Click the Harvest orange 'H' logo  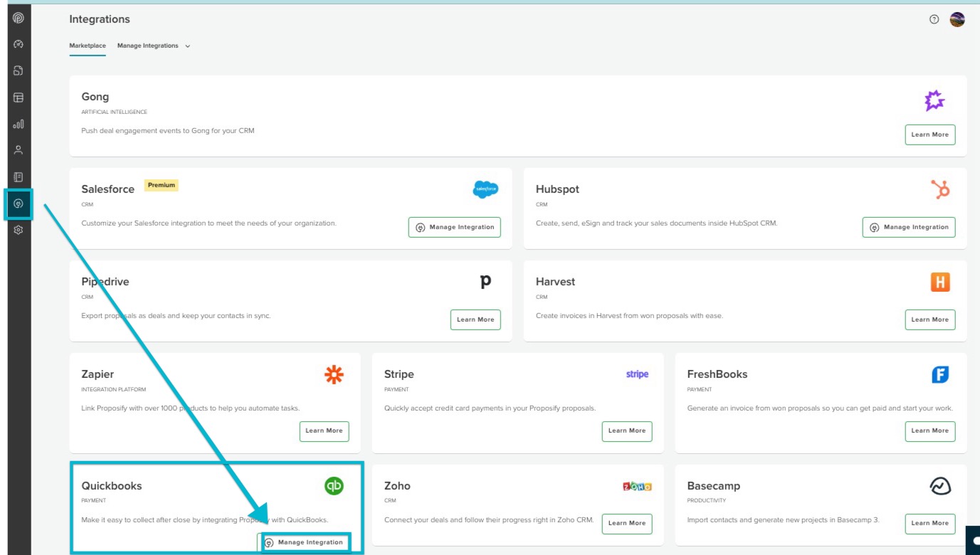click(940, 282)
